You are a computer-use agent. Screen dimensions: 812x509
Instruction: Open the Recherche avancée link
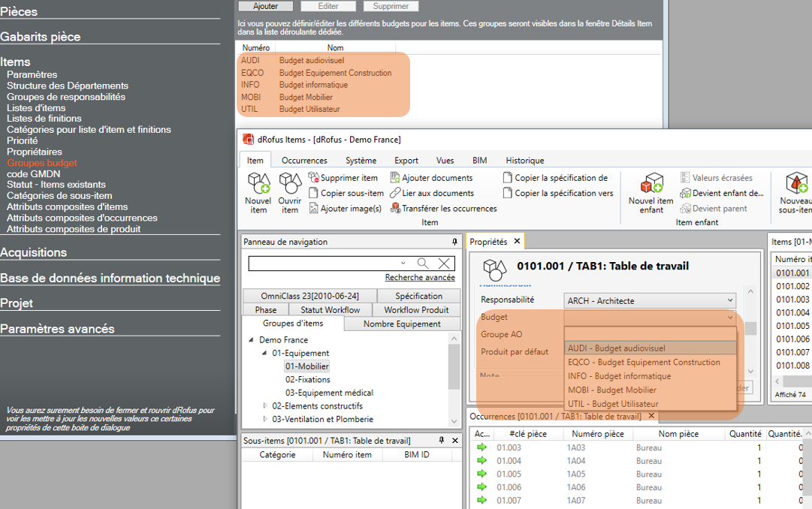(420, 278)
